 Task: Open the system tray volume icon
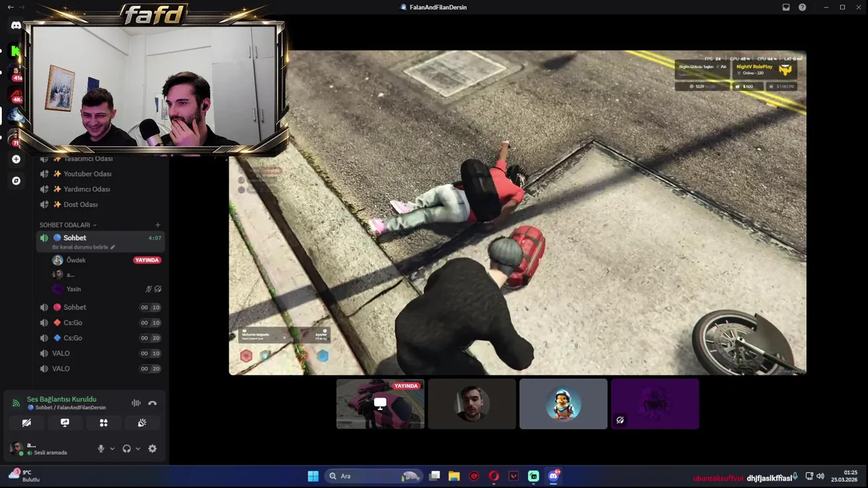pos(820,476)
